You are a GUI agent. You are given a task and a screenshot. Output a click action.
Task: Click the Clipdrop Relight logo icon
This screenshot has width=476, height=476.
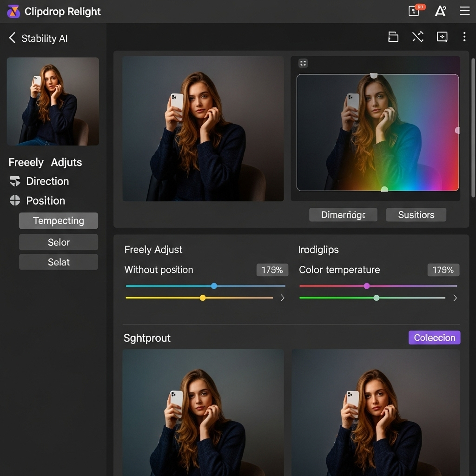13,12
